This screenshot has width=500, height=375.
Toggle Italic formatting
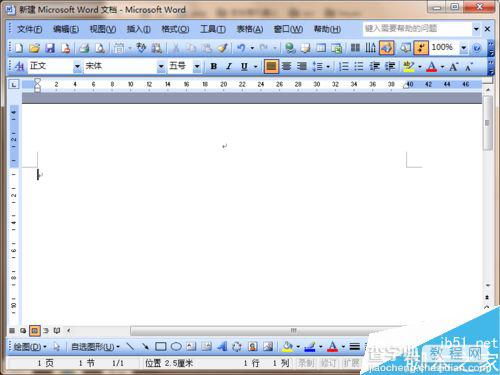click(x=229, y=66)
